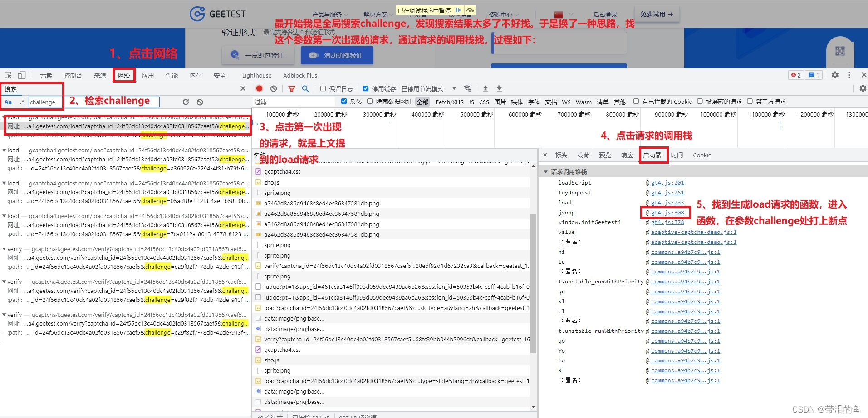Image resolution: width=868 pixels, height=418 pixels.
Task: Open adaptive-captcha-demo.js:1 link for value
Action: coord(694,232)
